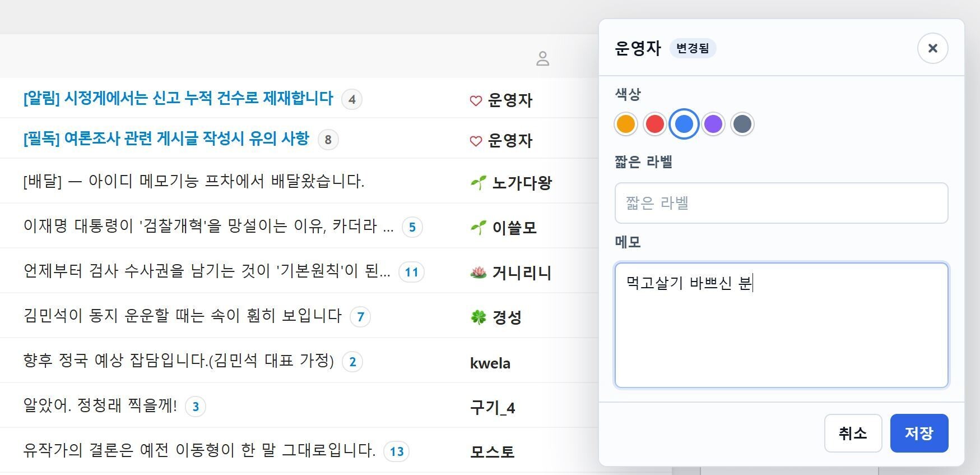980x475 pixels.
Task: Choose the purple color swatch
Action: pos(713,124)
